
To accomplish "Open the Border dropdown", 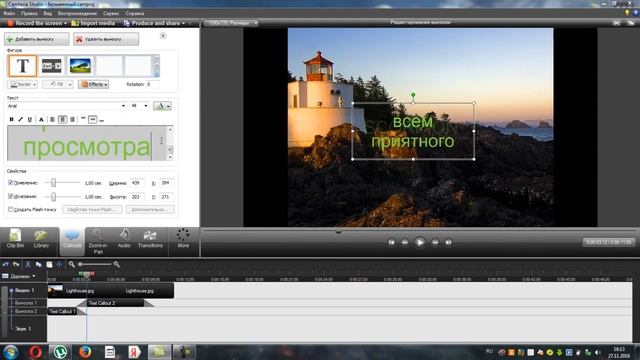I will [23, 84].
